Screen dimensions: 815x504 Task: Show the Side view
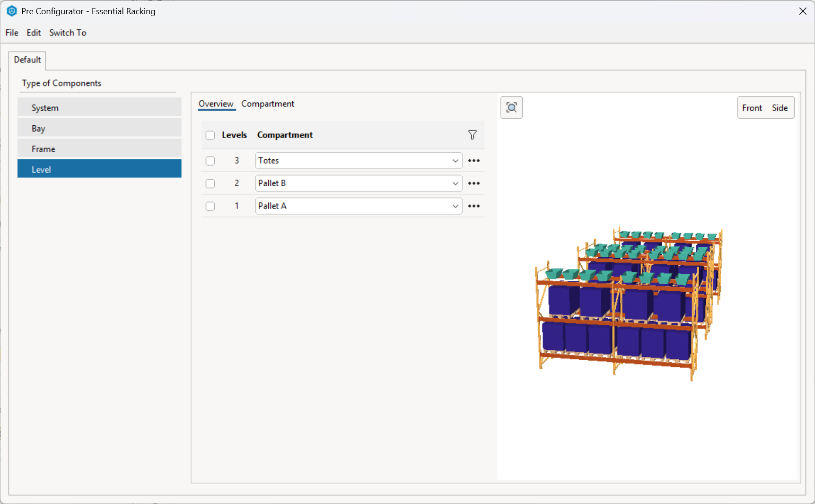[x=780, y=108]
